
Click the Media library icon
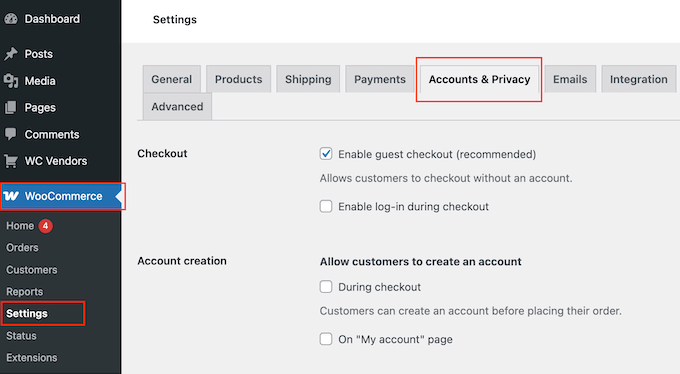tap(11, 81)
